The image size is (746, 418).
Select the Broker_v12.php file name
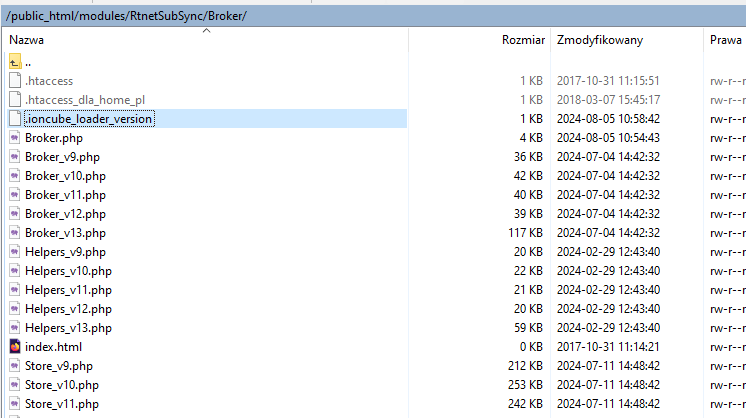(x=65, y=214)
